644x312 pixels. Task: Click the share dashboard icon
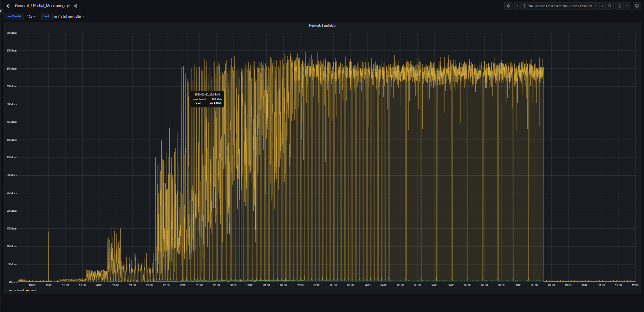coord(76,6)
